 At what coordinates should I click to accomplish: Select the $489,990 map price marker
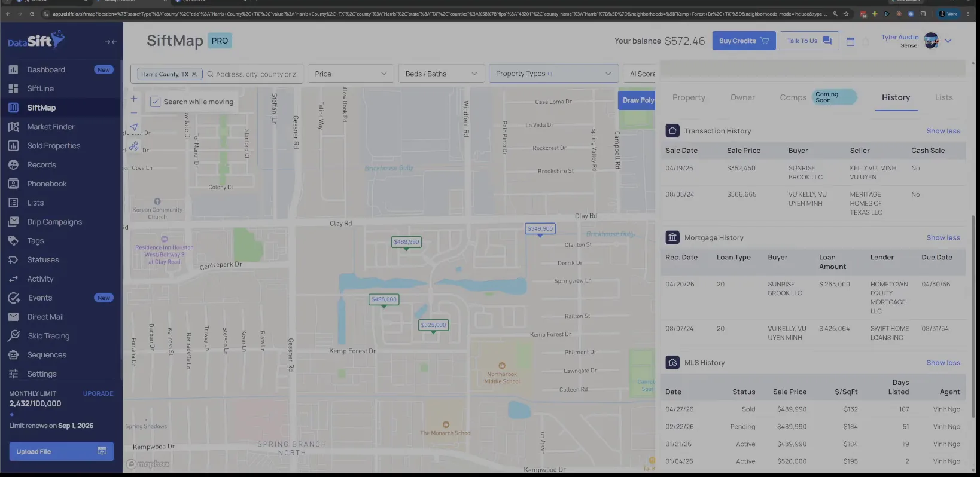click(x=407, y=242)
